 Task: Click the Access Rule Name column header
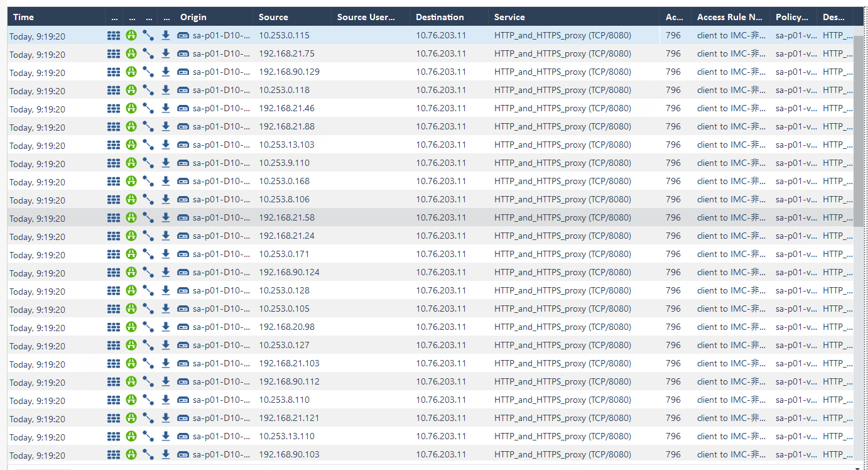tap(729, 17)
